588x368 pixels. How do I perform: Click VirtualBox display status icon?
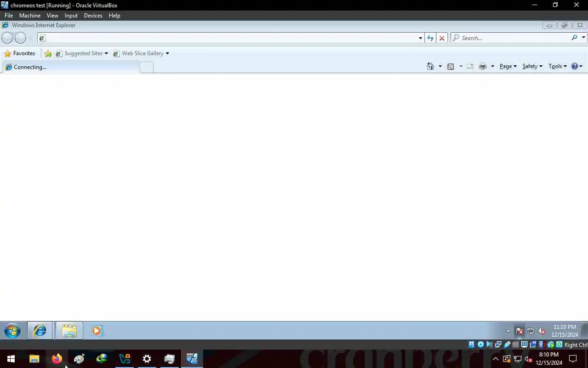(x=524, y=345)
